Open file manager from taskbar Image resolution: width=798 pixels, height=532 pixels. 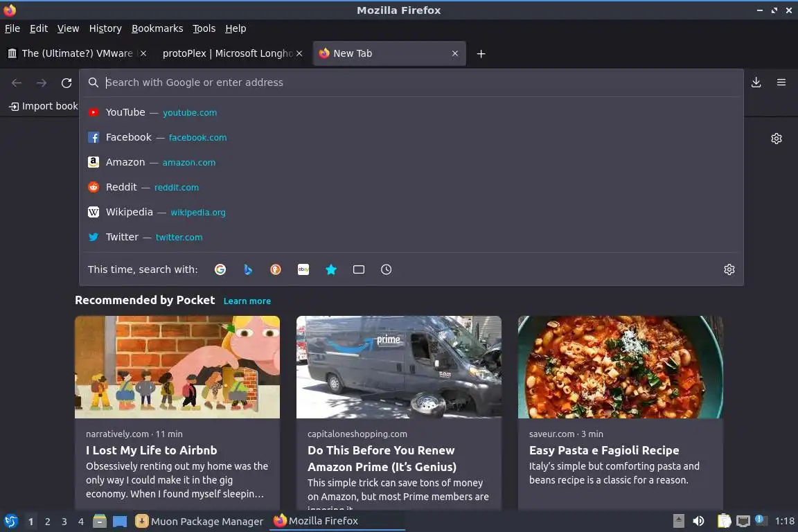[100, 521]
